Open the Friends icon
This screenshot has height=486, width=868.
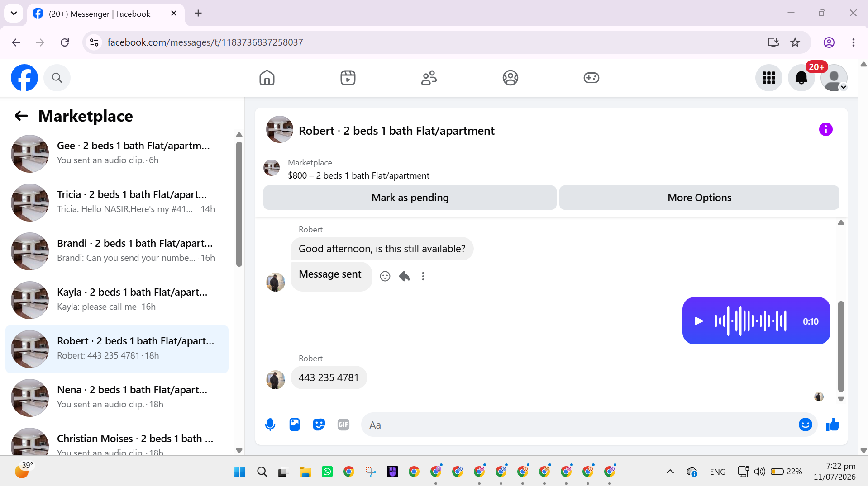[429, 78]
